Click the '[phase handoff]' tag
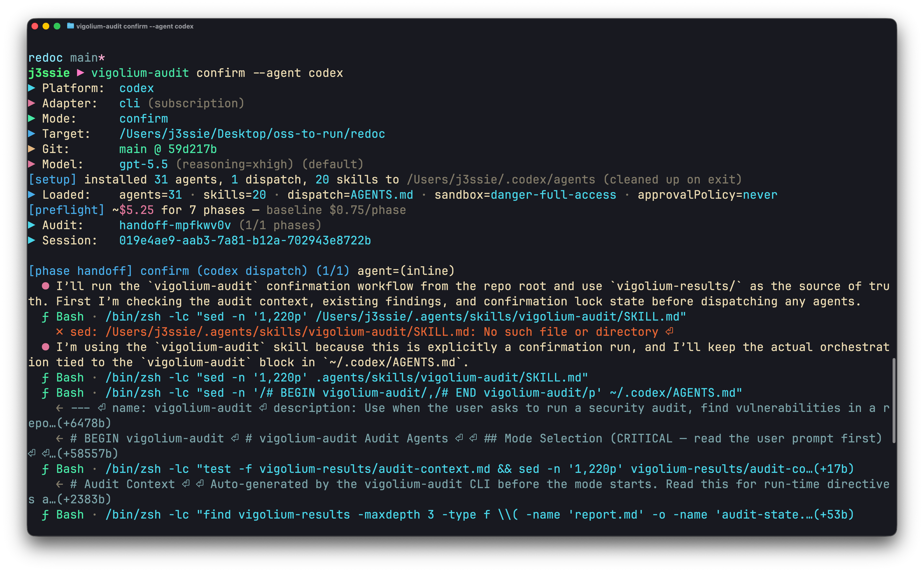Image resolution: width=924 pixels, height=572 pixels. tap(80, 271)
